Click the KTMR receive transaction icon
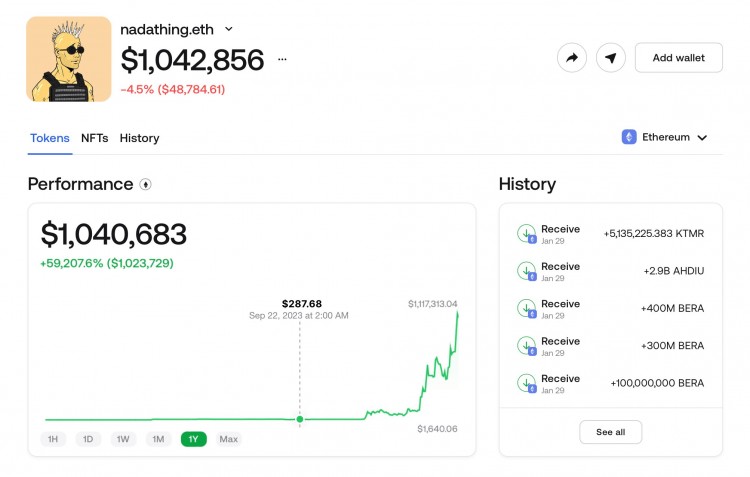 tap(527, 234)
